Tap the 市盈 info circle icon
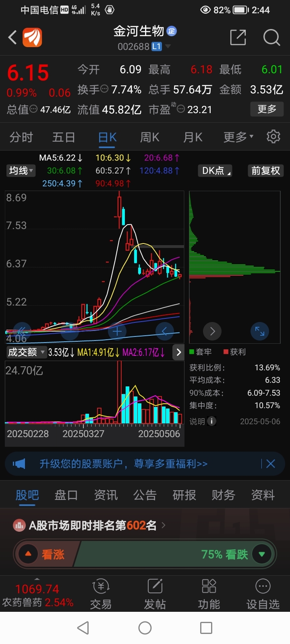The height and width of the screenshot is (644, 290). pyautogui.click(x=181, y=109)
